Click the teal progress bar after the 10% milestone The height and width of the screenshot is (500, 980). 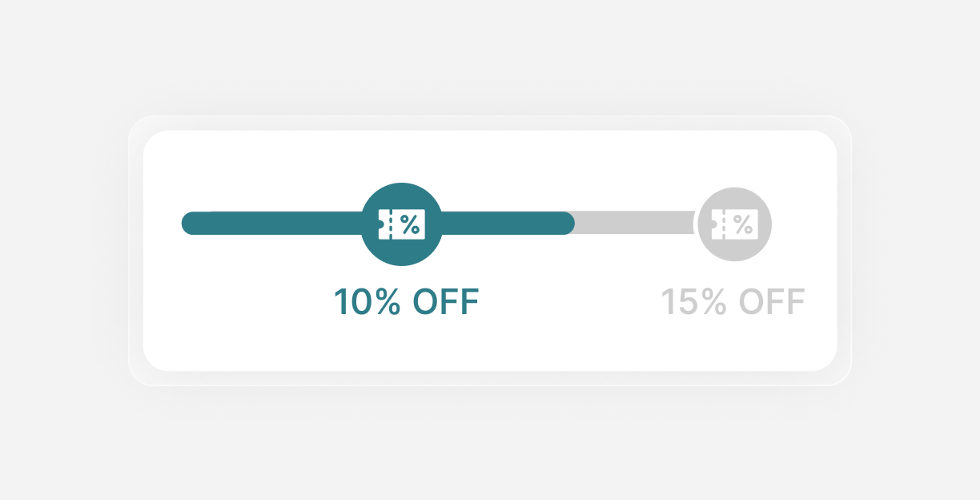tap(504, 223)
